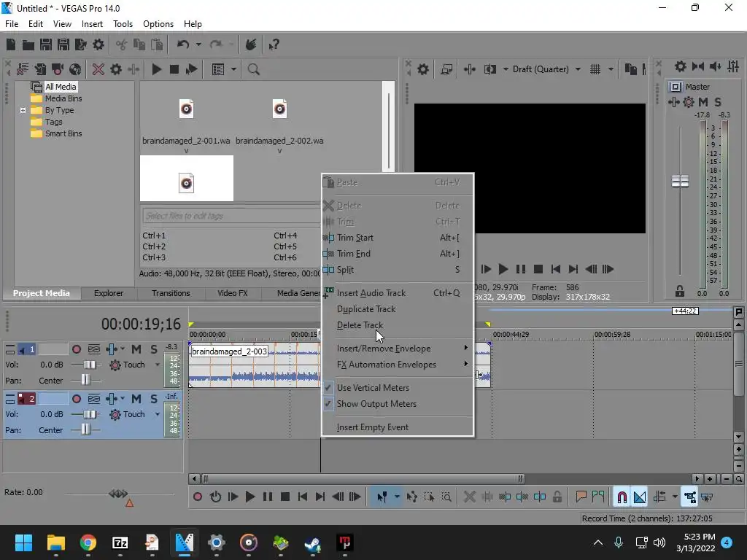Screen dimensions: 747x560
Task: Switch to the Transitions tab
Action: tap(171, 293)
